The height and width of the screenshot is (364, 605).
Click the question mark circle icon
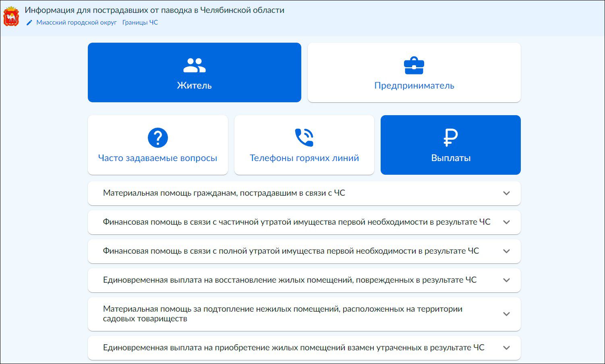coord(158,138)
